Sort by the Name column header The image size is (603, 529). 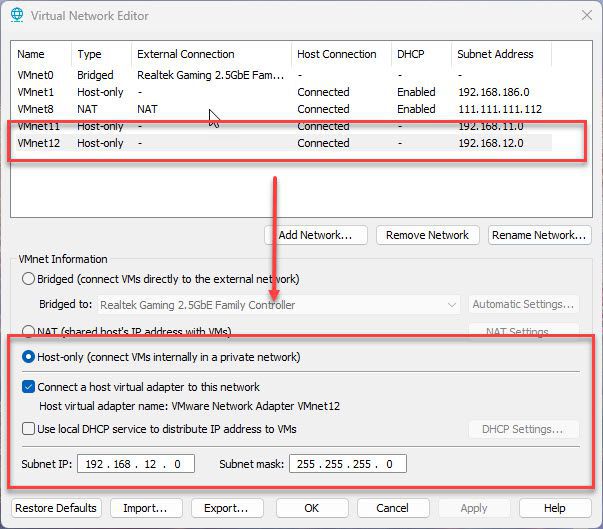tap(42, 54)
